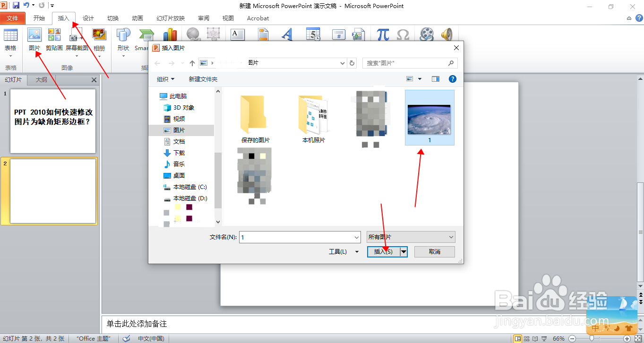Viewport: 644px width, 343px height.
Task: Click 新建文件夹 New Folder button
Action: tap(203, 79)
